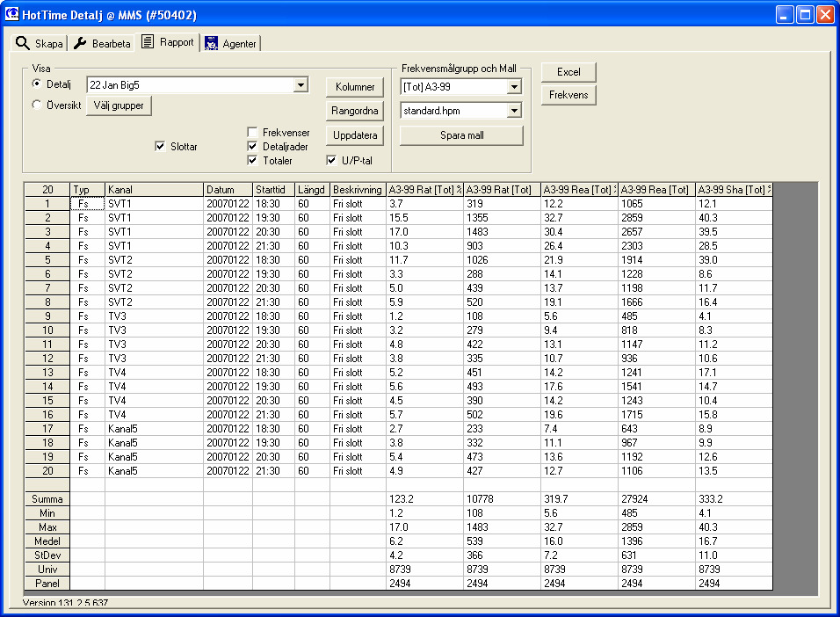Click the StDev row header
Screen dimensions: 840x617
(47, 555)
